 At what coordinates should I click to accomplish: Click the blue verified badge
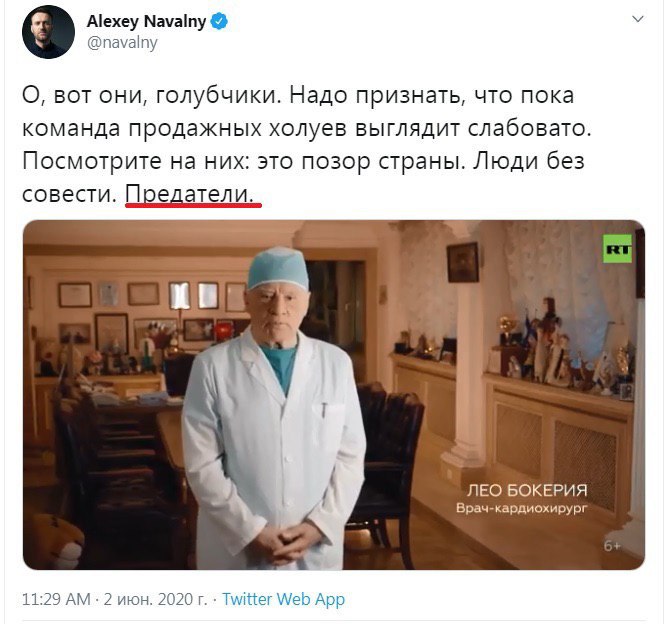219,21
